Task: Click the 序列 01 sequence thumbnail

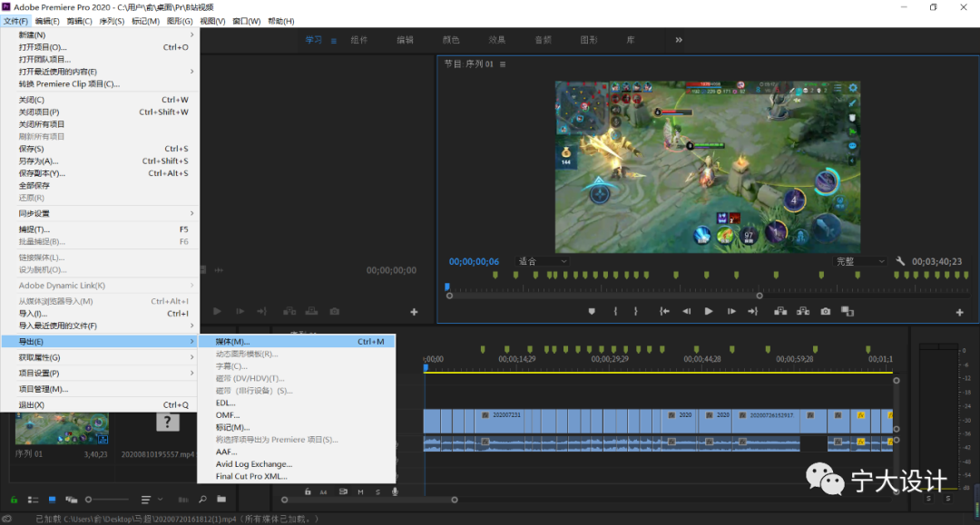Action: click(62, 428)
